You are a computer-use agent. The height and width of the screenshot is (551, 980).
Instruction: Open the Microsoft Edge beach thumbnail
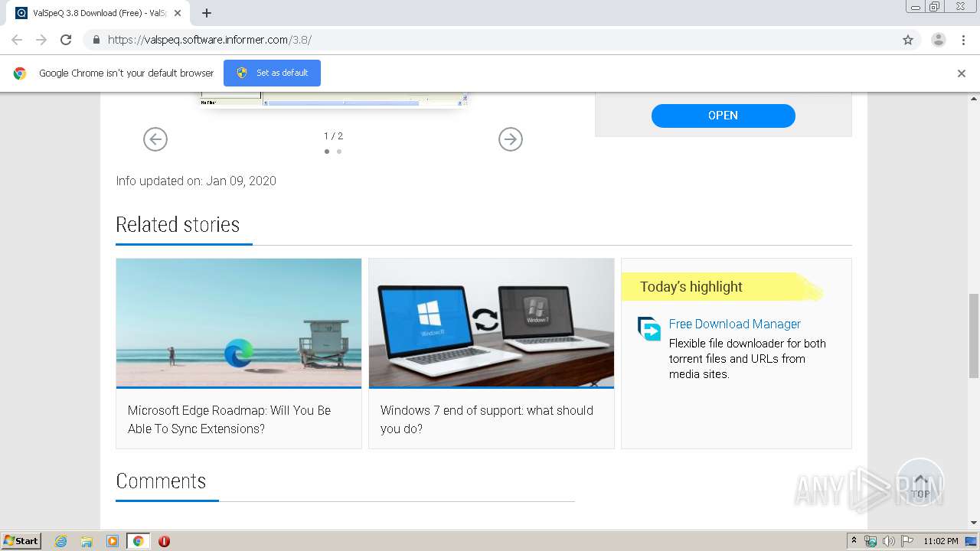(239, 323)
